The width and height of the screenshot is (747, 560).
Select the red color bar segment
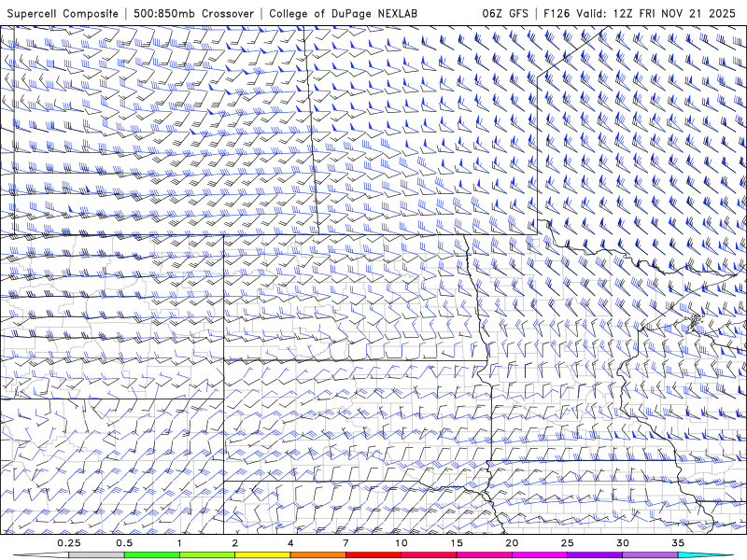(373, 555)
